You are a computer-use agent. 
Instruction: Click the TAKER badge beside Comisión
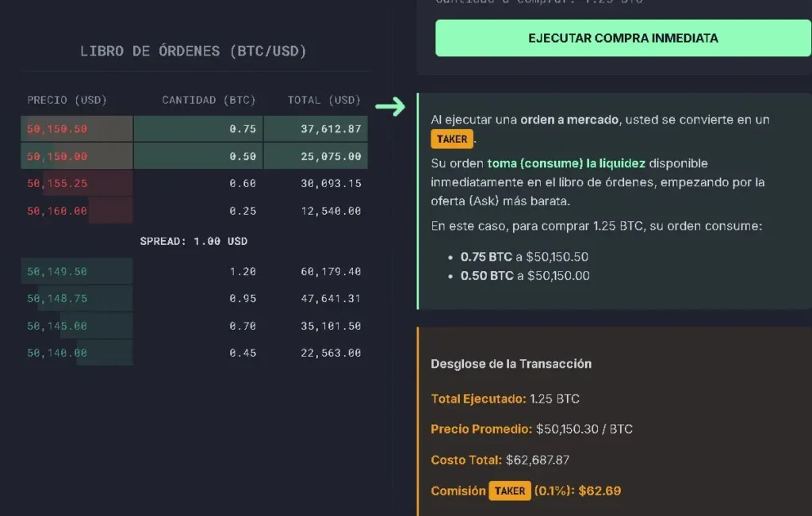pyautogui.click(x=510, y=491)
